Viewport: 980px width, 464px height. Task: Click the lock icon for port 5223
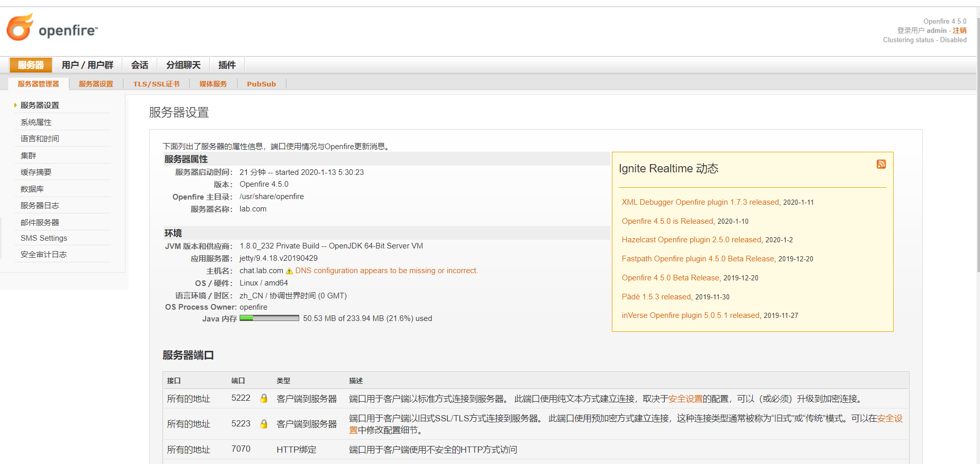tap(264, 424)
